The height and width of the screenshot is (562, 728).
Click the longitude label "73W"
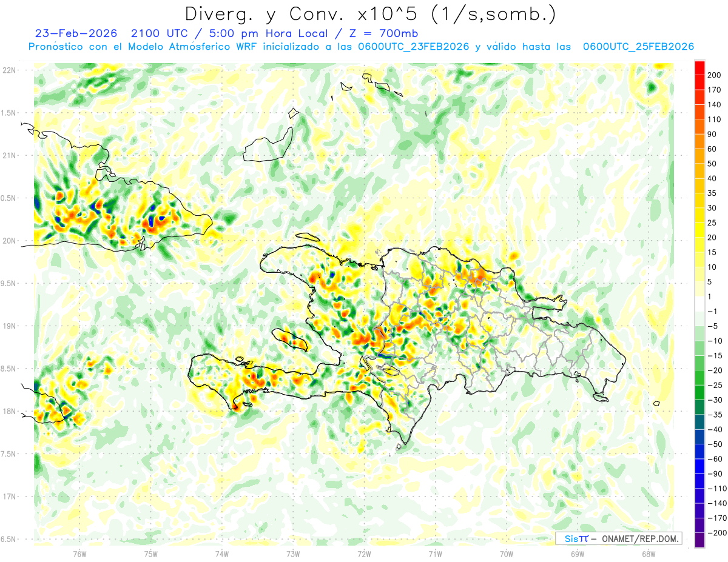pyautogui.click(x=293, y=554)
